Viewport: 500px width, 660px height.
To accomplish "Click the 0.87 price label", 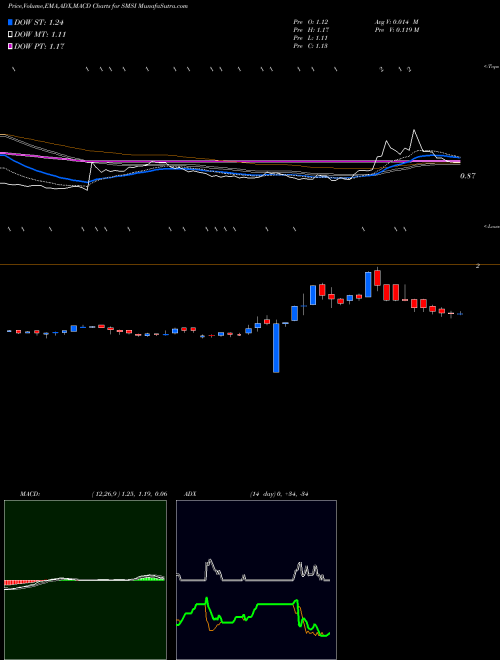I will click(468, 176).
